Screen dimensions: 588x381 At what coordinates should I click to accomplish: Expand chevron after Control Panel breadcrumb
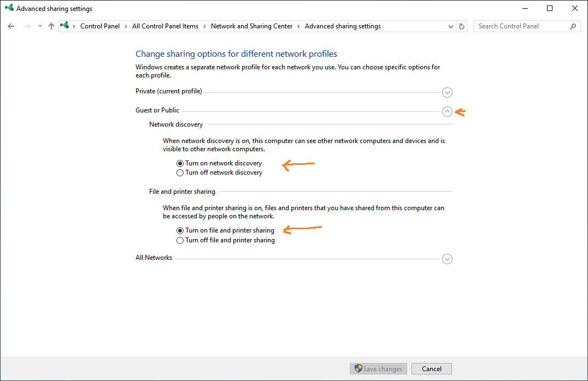[126, 26]
